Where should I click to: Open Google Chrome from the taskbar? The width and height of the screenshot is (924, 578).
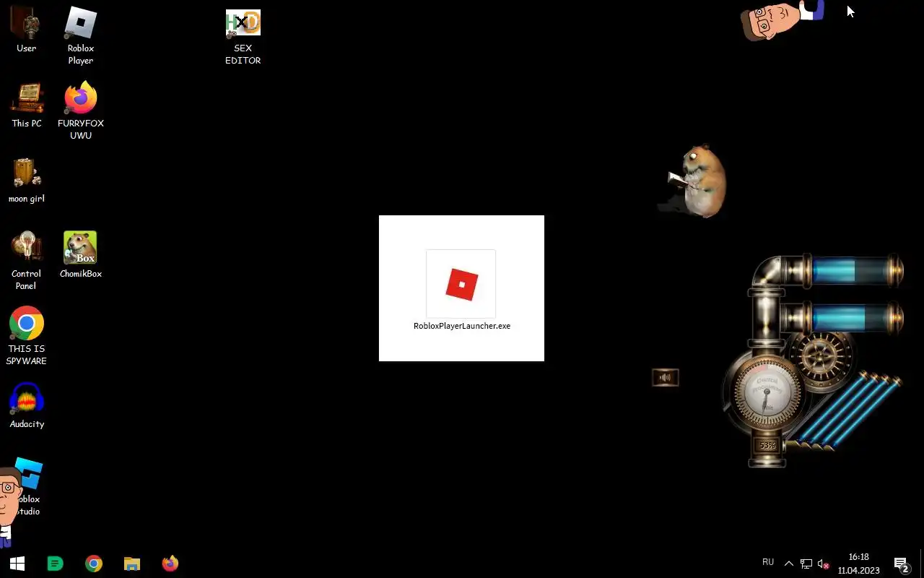[x=93, y=564]
